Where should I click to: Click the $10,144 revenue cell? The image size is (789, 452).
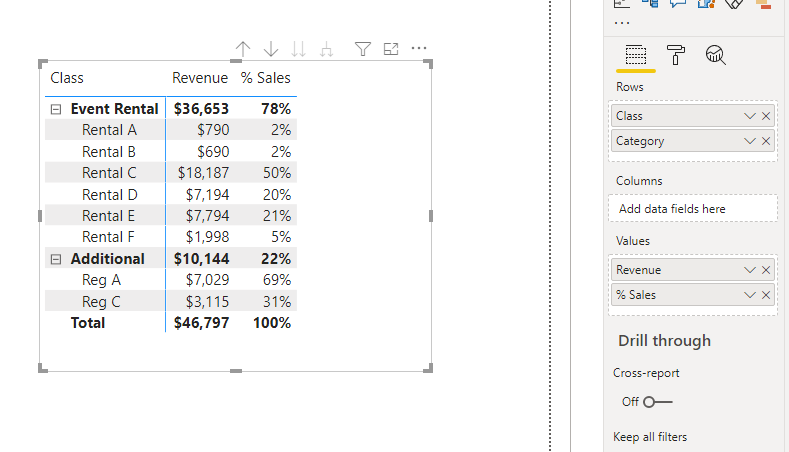201,259
